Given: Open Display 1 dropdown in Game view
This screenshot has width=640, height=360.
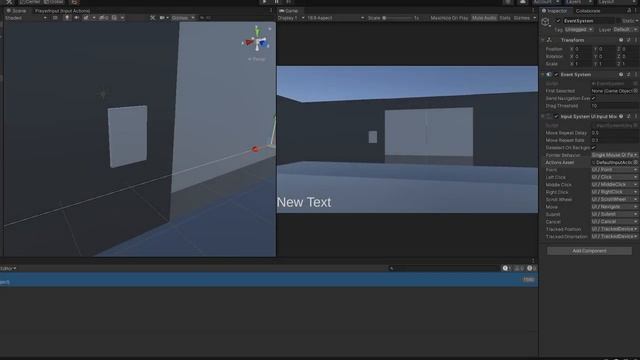Looking at the screenshot, I should coord(291,18).
